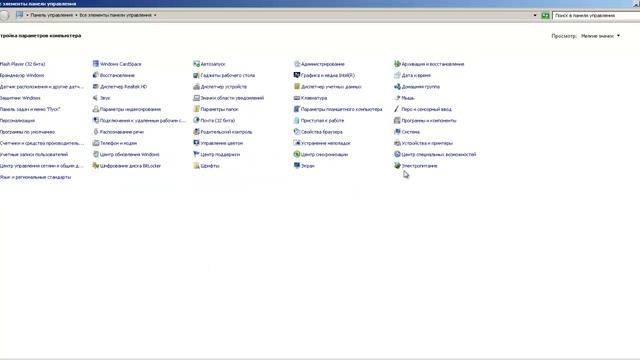Open the Свойства браузера icon
Viewport: 640px width, 360px height.
297,132
